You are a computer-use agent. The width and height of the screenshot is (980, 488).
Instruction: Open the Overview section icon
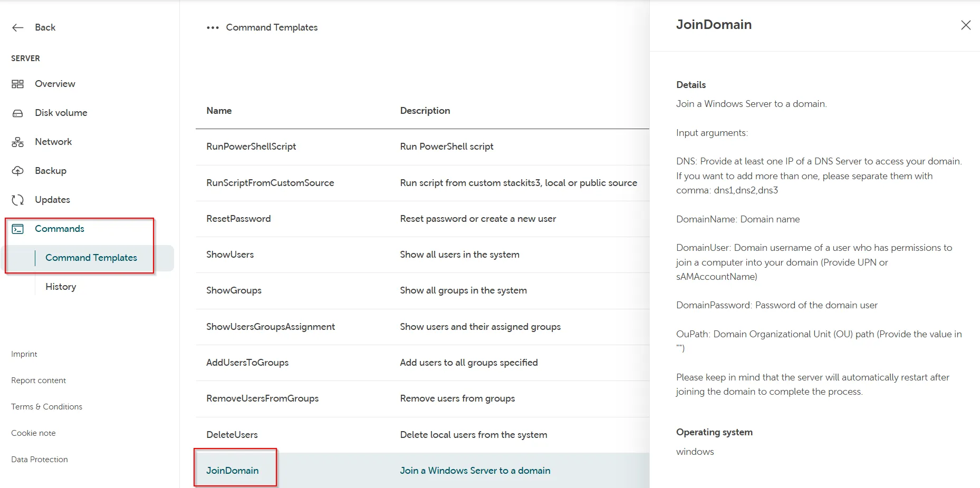click(17, 83)
